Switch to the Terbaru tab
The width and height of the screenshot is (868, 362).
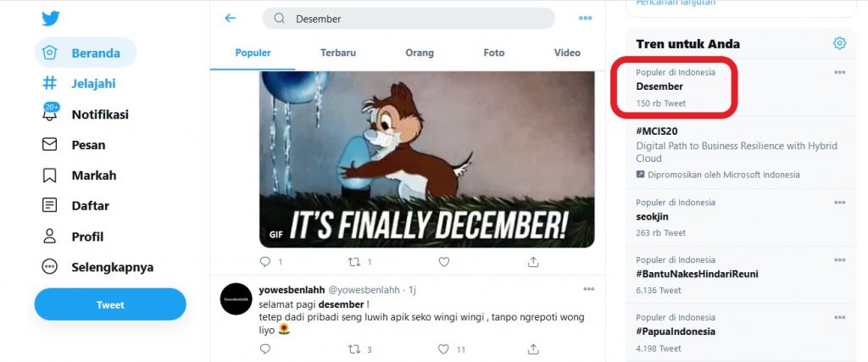337,53
